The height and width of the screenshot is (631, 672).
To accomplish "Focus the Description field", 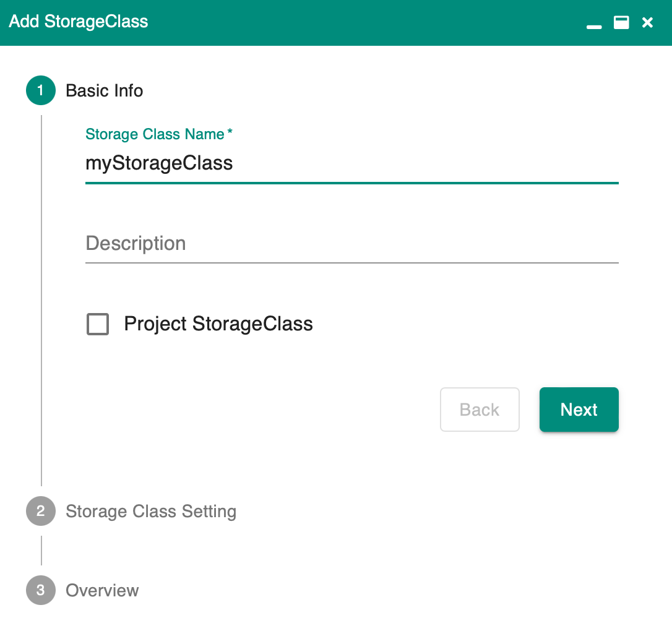I will [352, 243].
